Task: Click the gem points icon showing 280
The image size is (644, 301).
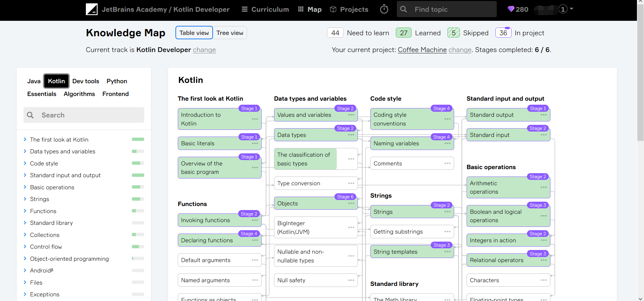Action: click(x=511, y=9)
